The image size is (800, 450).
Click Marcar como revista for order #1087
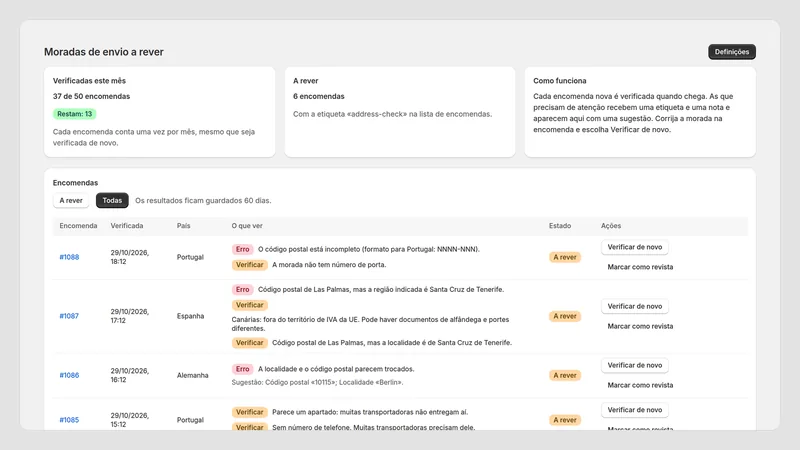tap(640, 326)
